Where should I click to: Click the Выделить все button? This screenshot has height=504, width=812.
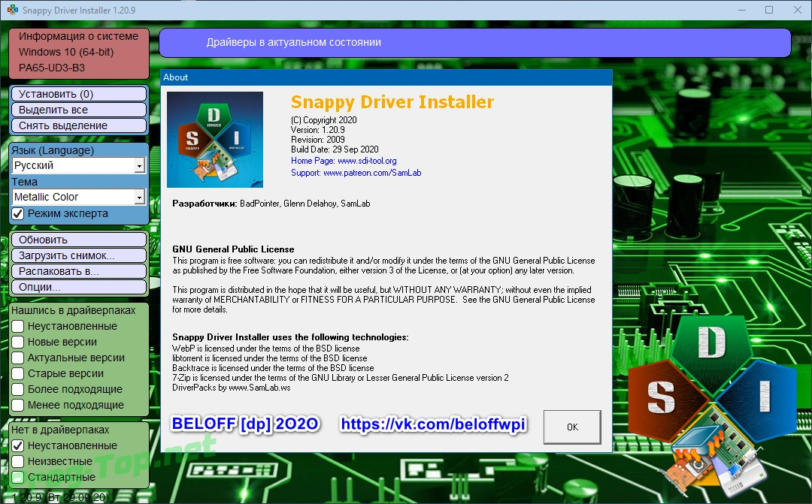pyautogui.click(x=79, y=110)
